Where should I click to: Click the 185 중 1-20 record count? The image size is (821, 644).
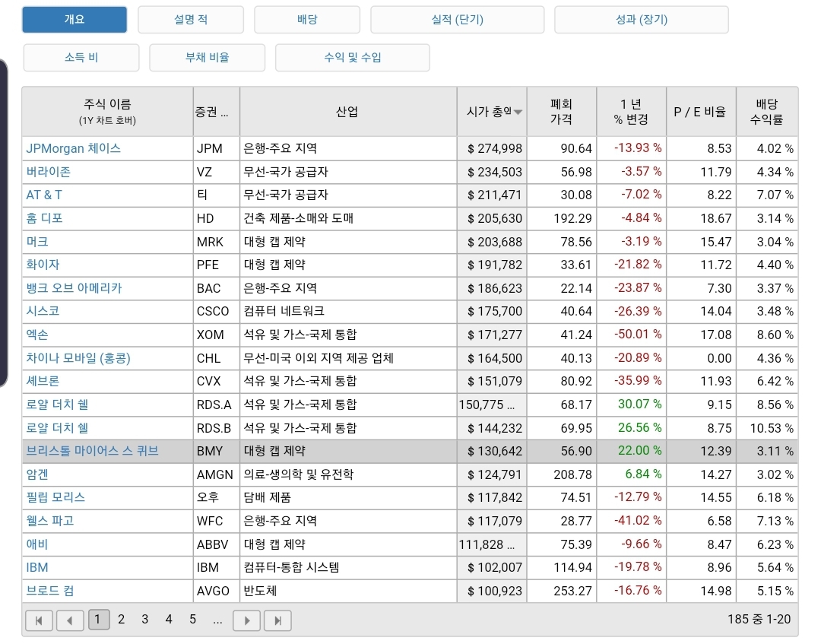coord(759,620)
